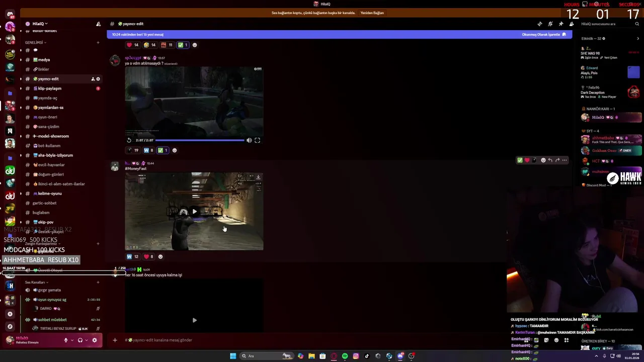Click the attachment plus button in message box

point(115,340)
